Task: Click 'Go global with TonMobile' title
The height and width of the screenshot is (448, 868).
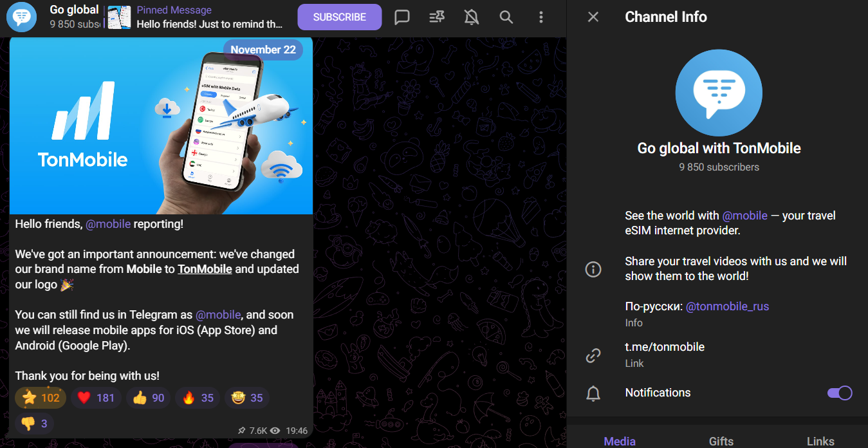Action: tap(719, 148)
